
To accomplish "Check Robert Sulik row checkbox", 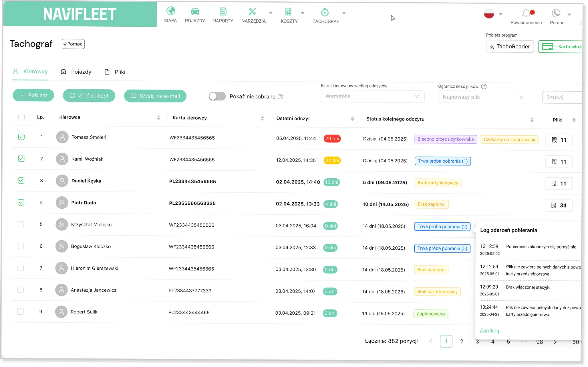I will (x=20, y=311).
